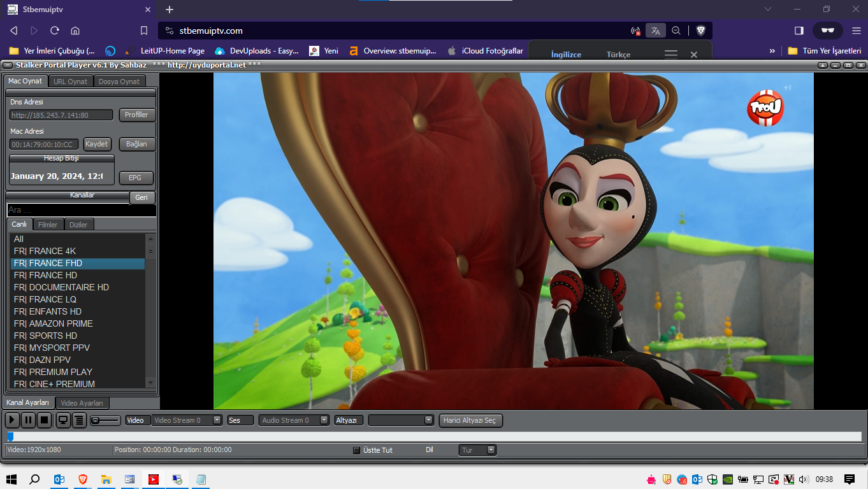Screen dimensions: 868x489
Task: Reload the page with refresh icon
Action: 55,31
